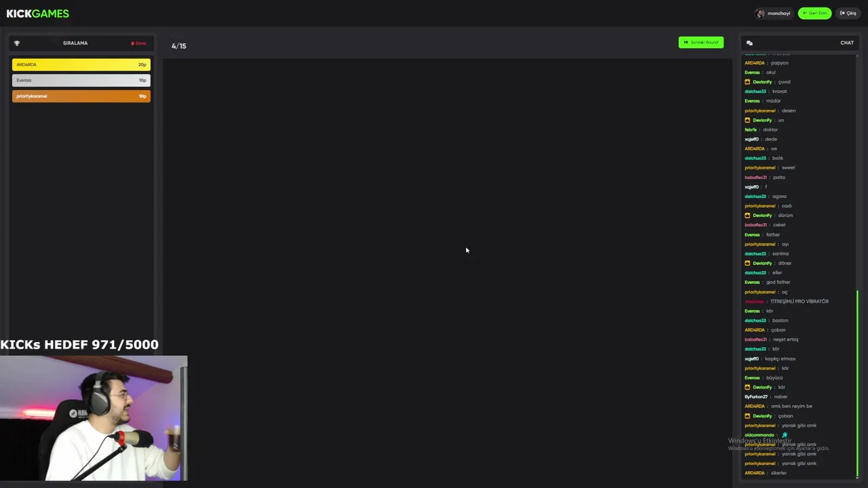Click username babaflex31 beside palto message
This screenshot has height=488, width=868.
click(x=755, y=178)
